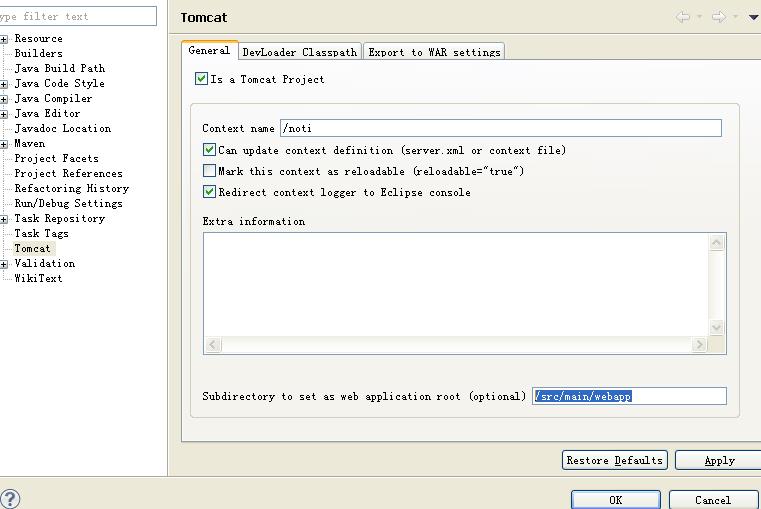Uncheck Is a Tomcat Project

[x=202, y=79]
